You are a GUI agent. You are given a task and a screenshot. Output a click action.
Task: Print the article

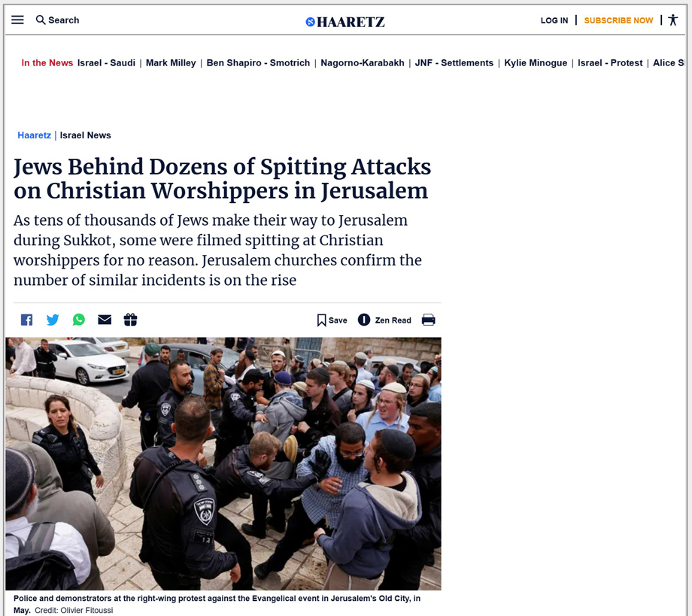pos(428,320)
